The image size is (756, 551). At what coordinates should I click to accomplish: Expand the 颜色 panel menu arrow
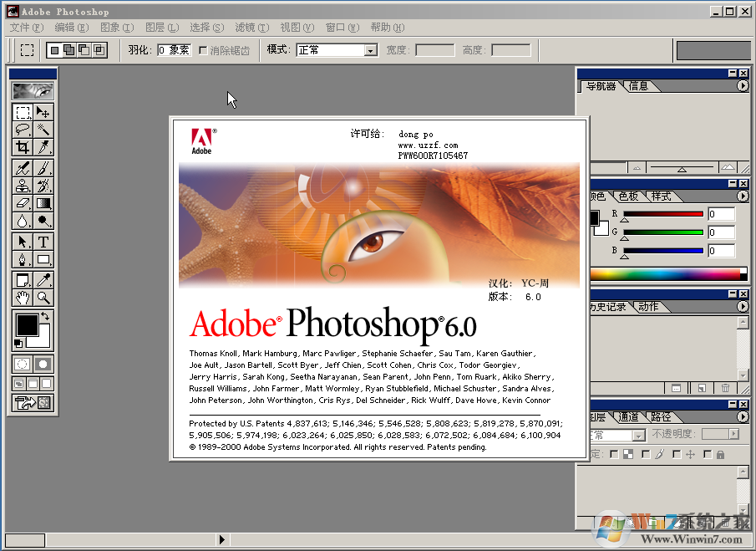pos(742,196)
